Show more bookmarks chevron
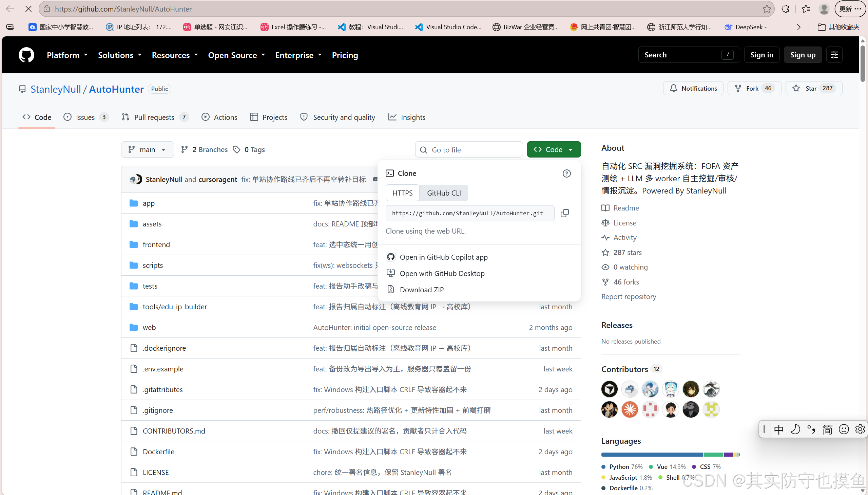 coord(798,27)
